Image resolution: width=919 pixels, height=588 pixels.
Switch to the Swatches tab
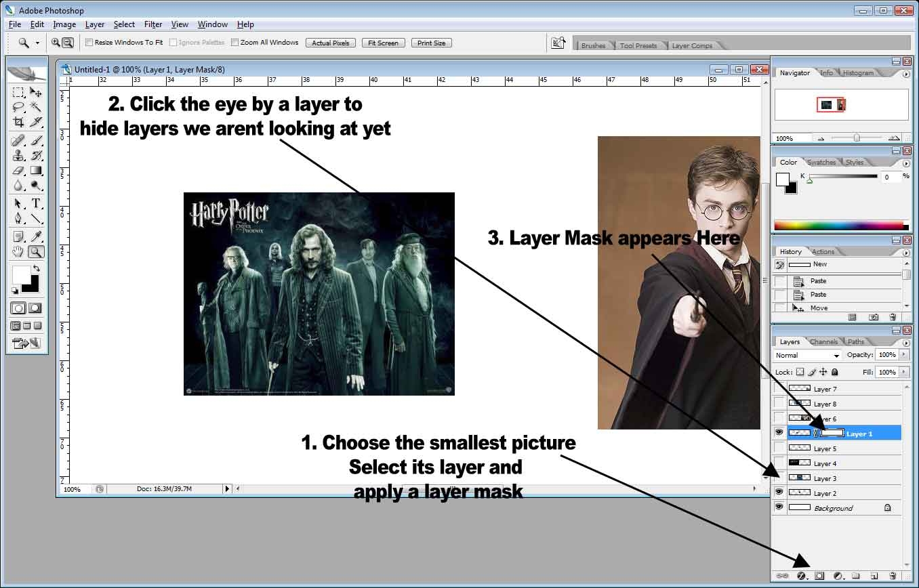tap(821, 162)
